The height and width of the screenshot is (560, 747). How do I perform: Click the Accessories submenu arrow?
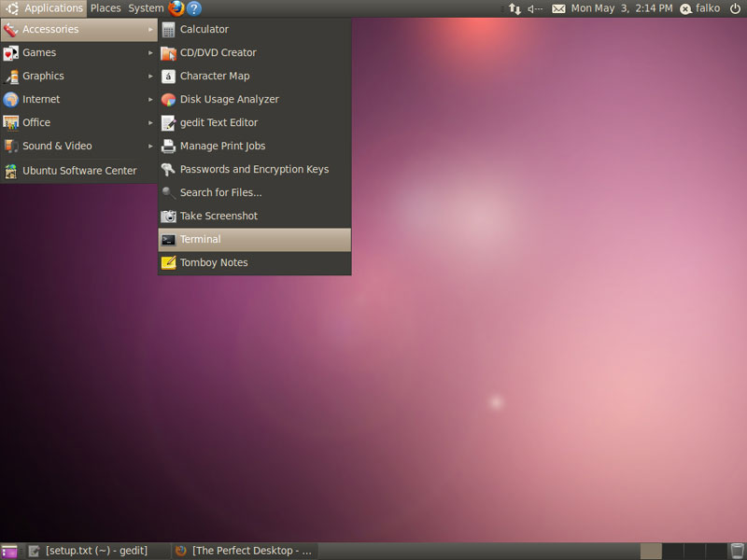point(150,30)
